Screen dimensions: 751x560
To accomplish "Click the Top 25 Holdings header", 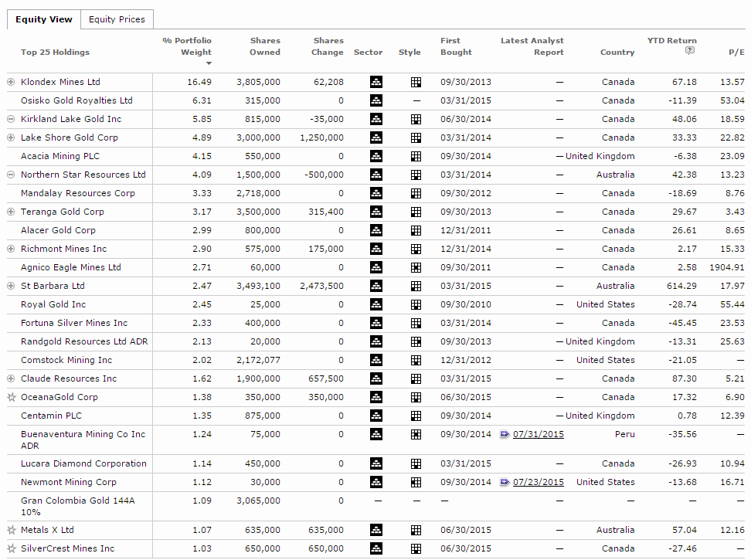I will [x=55, y=53].
